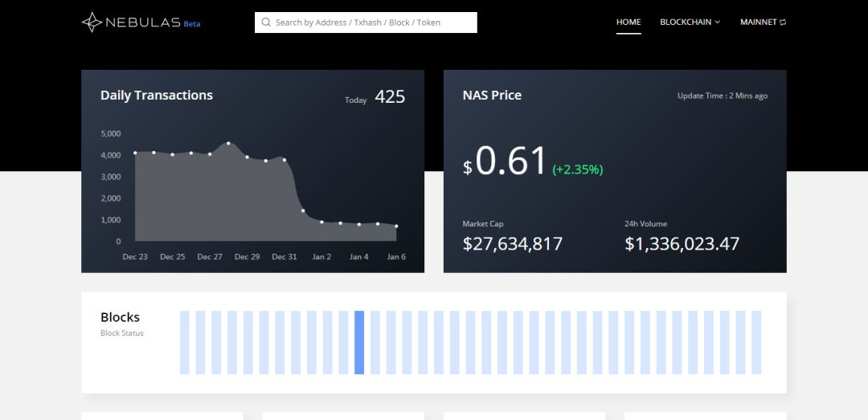Click the search magnifier icon
868x420 pixels.
click(266, 22)
